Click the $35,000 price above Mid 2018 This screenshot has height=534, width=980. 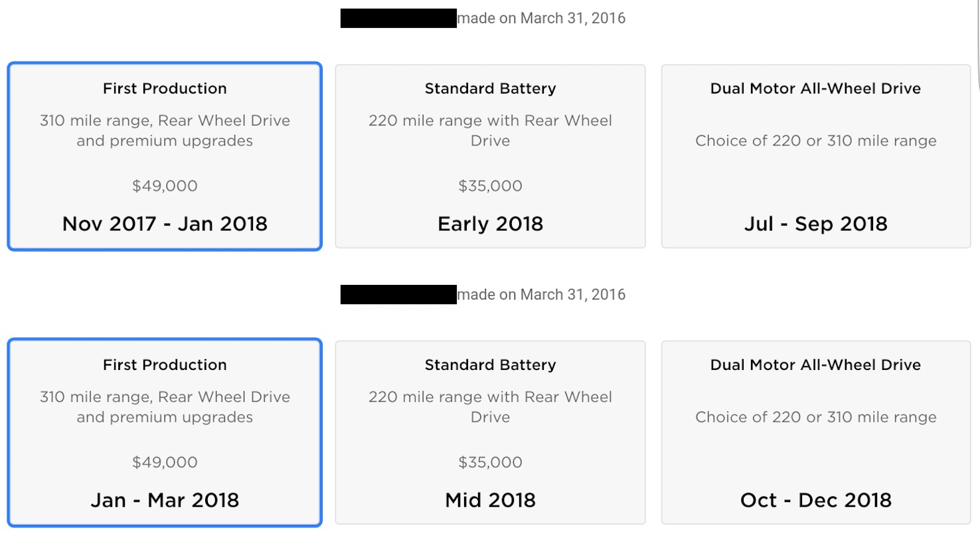coord(490,462)
